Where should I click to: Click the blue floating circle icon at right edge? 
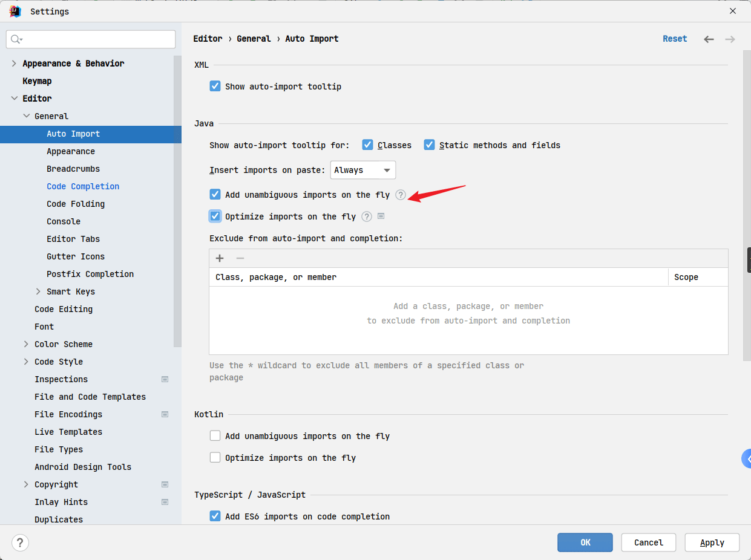(x=747, y=458)
